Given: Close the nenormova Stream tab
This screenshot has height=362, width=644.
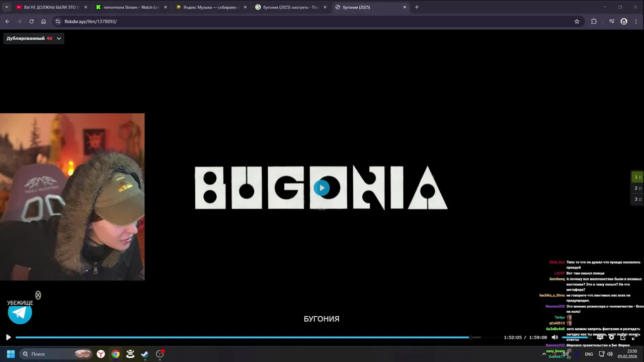Looking at the screenshot, I should point(165,7).
